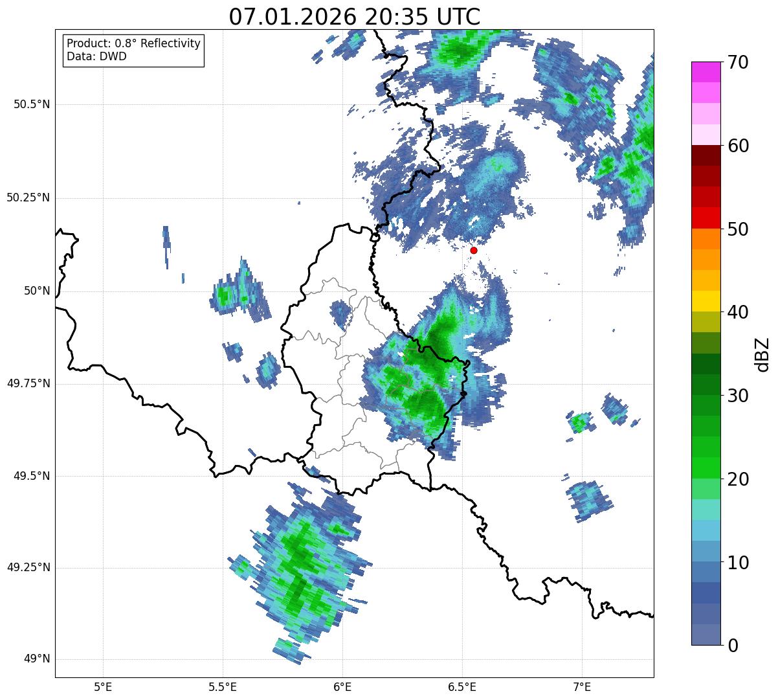Click the "Product: 0.8° Reflectivity" label
The height and width of the screenshot is (700, 778).
(134, 43)
